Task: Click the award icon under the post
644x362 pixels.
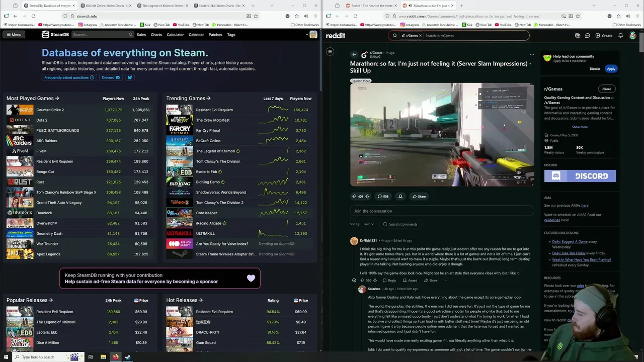Action: [x=400, y=197]
